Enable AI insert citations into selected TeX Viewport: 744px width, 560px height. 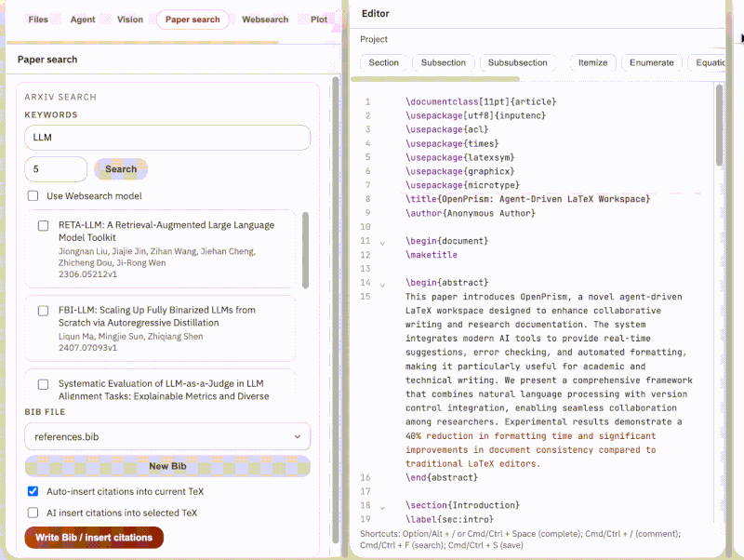pos(33,513)
